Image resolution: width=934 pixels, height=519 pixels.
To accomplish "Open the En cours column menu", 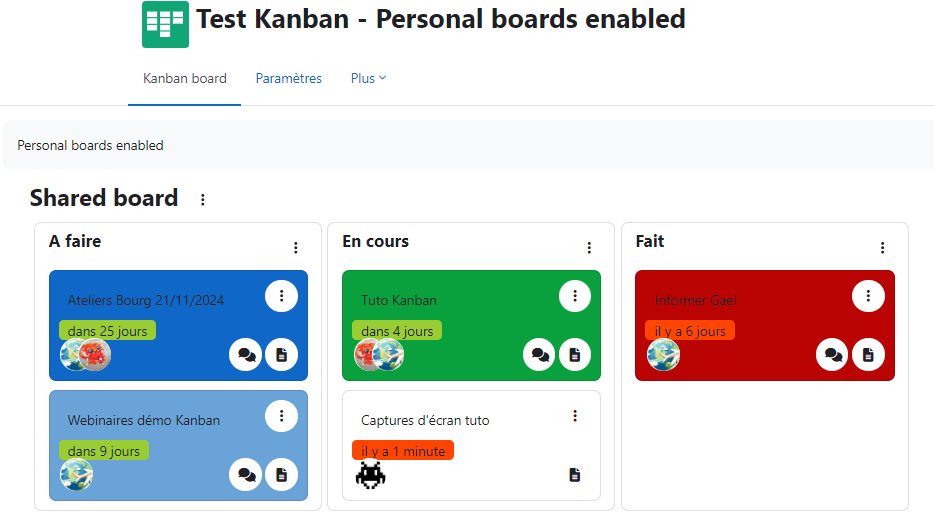I will click(589, 248).
